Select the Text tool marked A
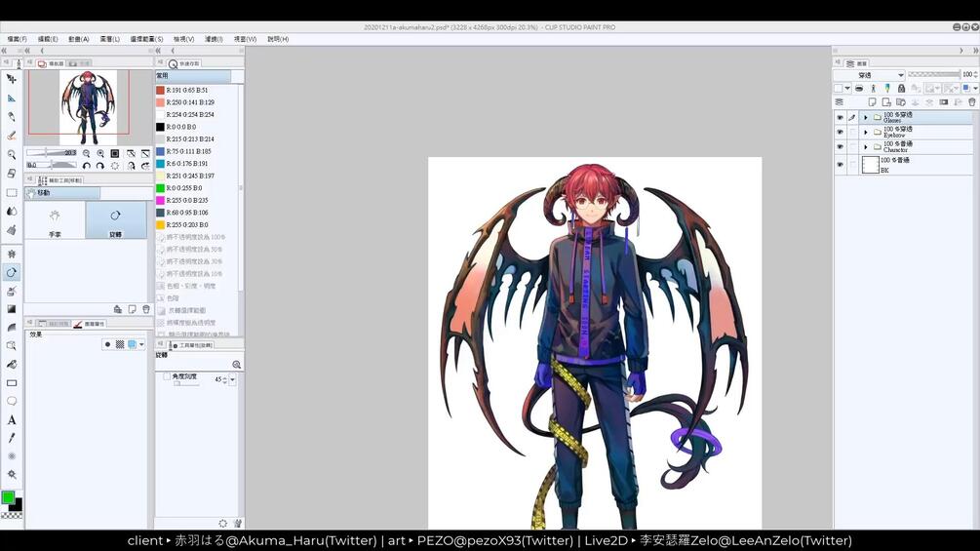 tap(12, 419)
